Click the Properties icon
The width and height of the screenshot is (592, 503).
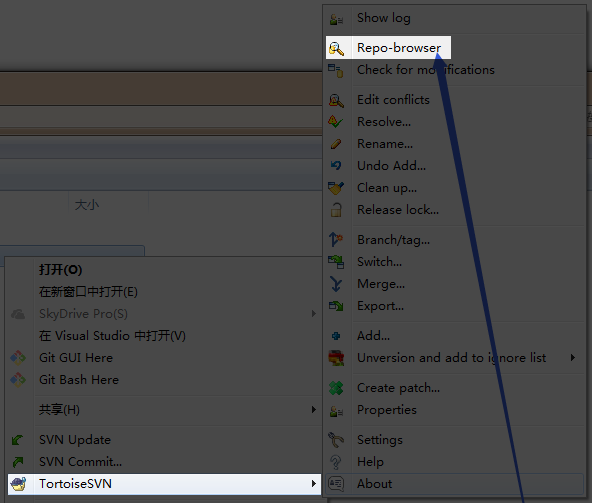click(x=336, y=411)
